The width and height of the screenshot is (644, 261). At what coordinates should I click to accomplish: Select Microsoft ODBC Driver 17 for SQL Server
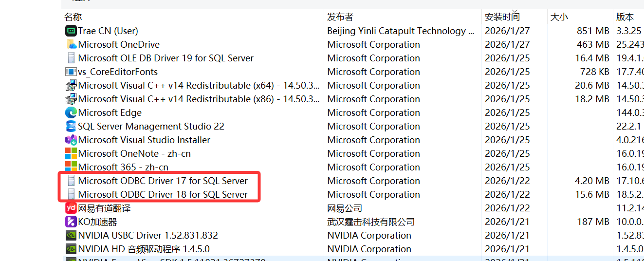click(x=163, y=181)
